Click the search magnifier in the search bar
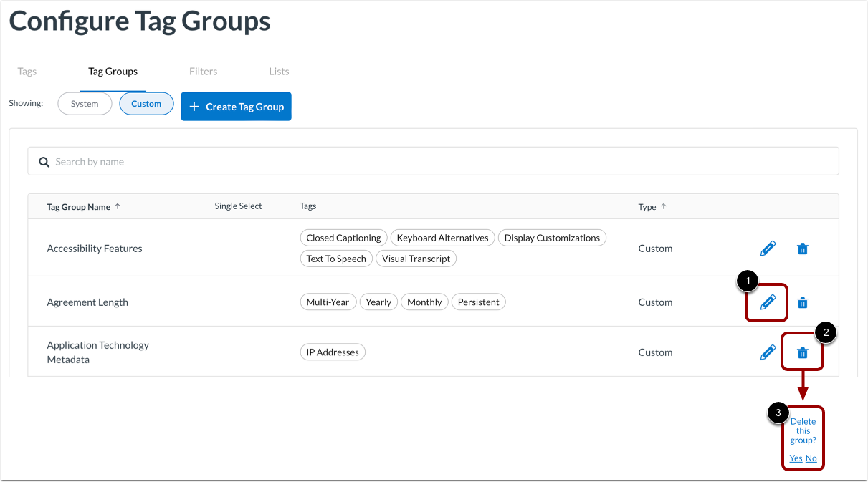The height and width of the screenshot is (482, 868). [x=44, y=161]
